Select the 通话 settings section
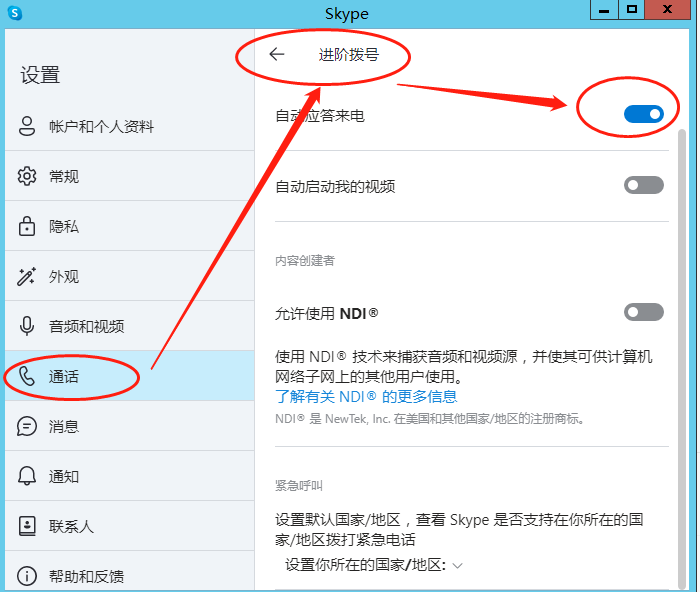Viewport: 700px width, 592px height. [129, 376]
